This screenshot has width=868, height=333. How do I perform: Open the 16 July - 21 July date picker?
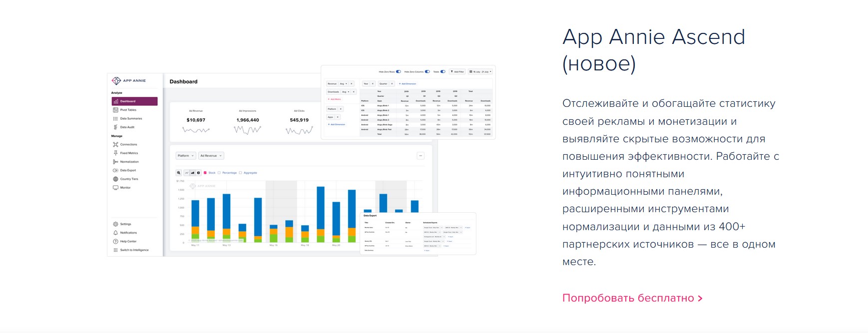click(480, 72)
